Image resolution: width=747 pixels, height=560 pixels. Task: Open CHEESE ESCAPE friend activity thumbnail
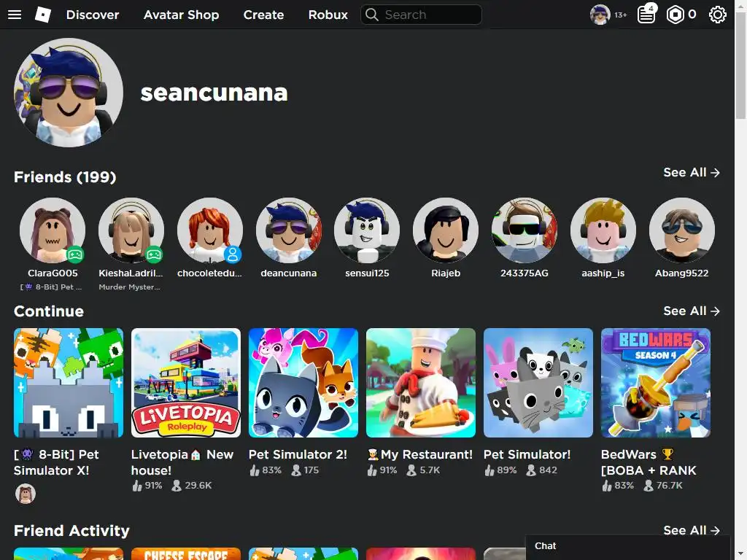click(186, 554)
